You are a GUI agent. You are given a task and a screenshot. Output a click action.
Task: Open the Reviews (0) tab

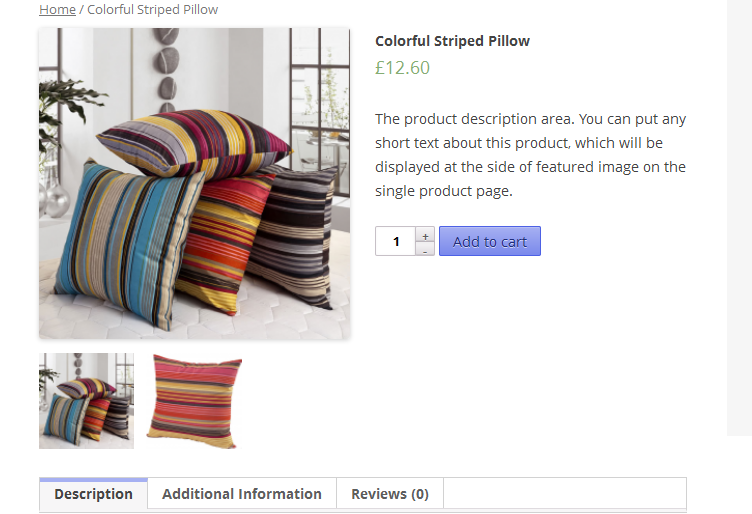390,494
